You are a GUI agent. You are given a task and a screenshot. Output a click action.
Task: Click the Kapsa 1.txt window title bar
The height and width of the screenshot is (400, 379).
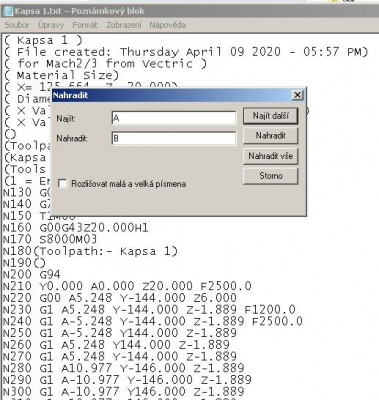pos(189,11)
